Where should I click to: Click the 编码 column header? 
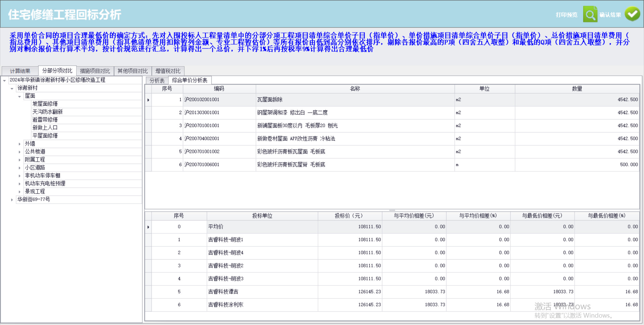[x=219, y=89]
